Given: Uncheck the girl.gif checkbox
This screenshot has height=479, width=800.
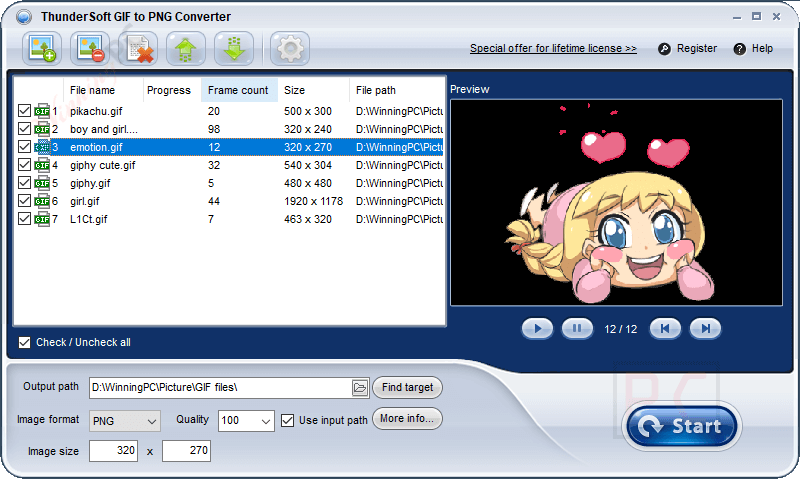Looking at the screenshot, I should [x=24, y=200].
